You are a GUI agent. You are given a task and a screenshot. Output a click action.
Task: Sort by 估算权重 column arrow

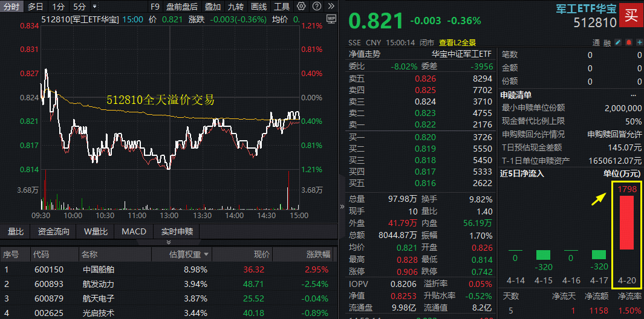pos(207,254)
